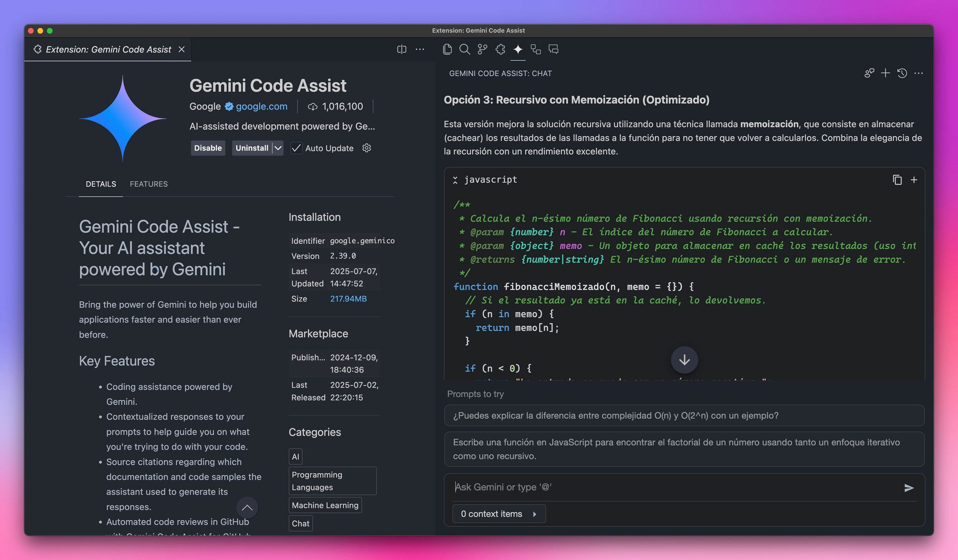The width and height of the screenshot is (958, 560).
Task: Choose the factorial function prompt suggestion
Action: tap(684, 449)
